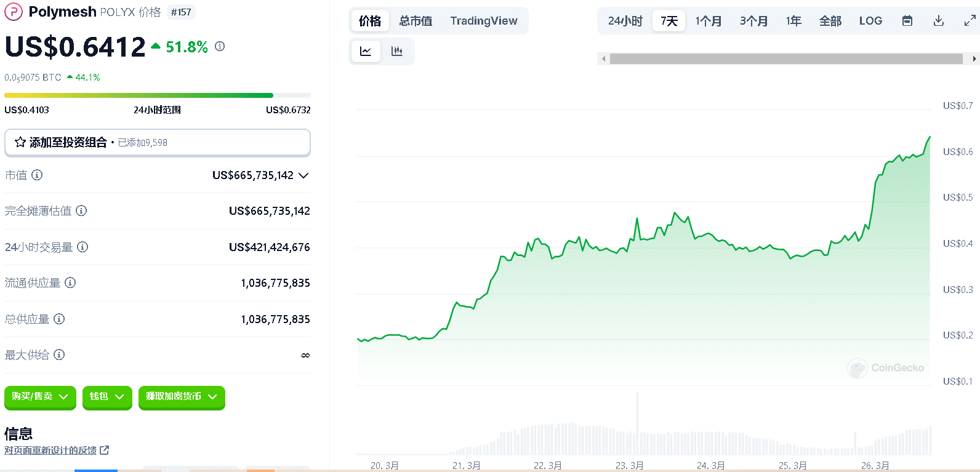Click the chart's horizontal scrollbar

click(x=786, y=59)
